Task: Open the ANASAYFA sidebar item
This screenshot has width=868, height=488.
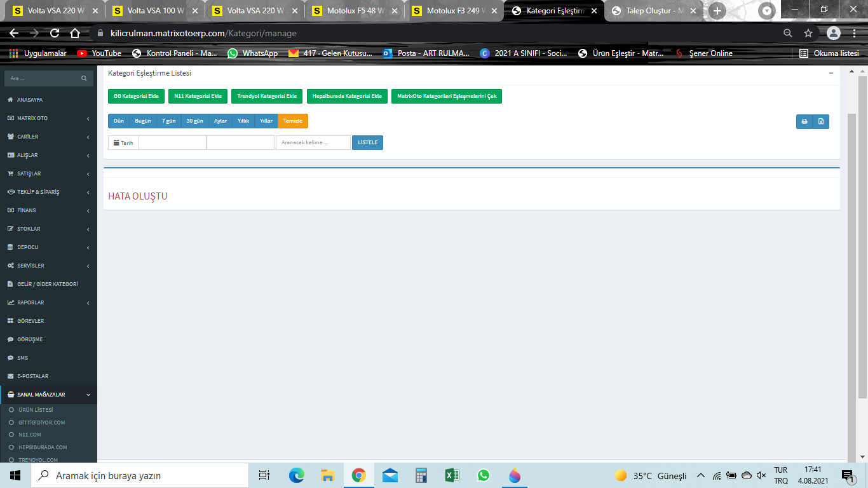Action: (30, 100)
